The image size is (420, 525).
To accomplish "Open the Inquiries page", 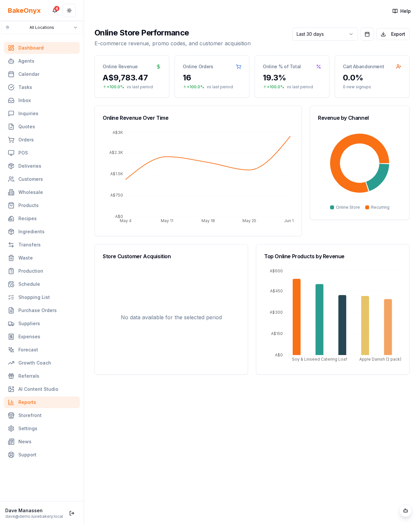I will point(42,114).
